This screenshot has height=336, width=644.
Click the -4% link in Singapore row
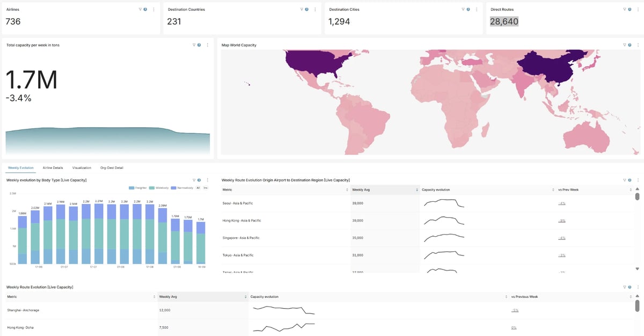pos(562,238)
